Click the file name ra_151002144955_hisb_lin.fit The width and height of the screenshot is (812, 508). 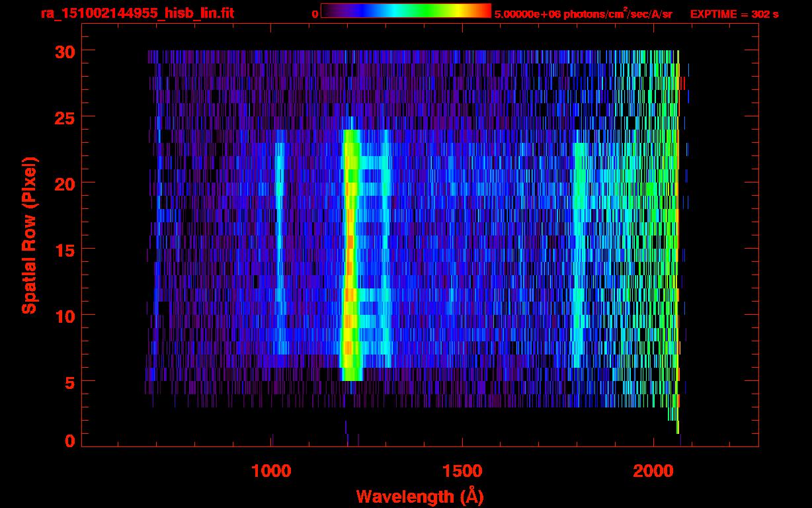(x=137, y=13)
